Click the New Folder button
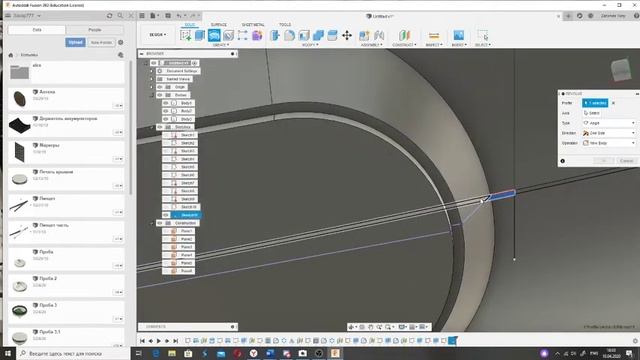 click(x=101, y=42)
